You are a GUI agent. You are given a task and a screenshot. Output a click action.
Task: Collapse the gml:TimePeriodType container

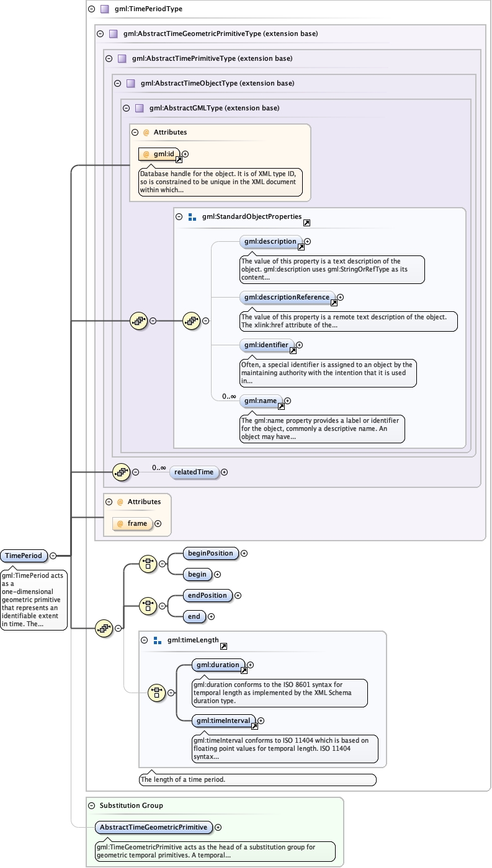[x=91, y=9]
